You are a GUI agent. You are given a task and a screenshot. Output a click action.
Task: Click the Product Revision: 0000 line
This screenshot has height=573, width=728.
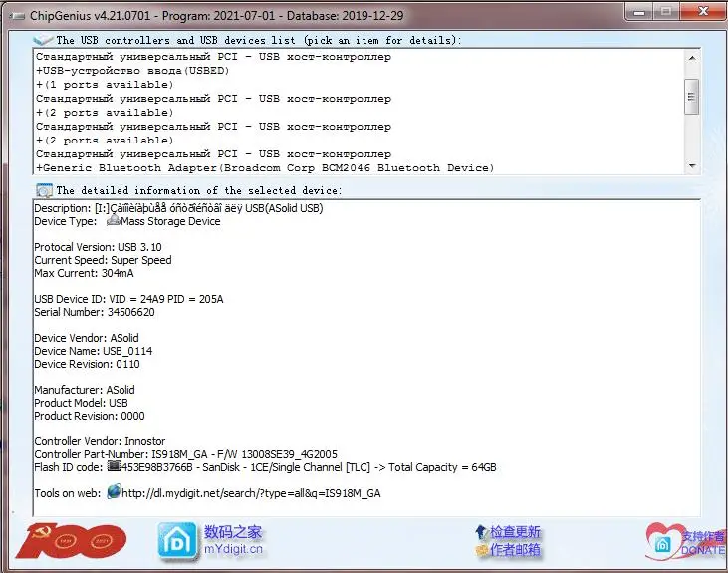pyautogui.click(x=90, y=416)
